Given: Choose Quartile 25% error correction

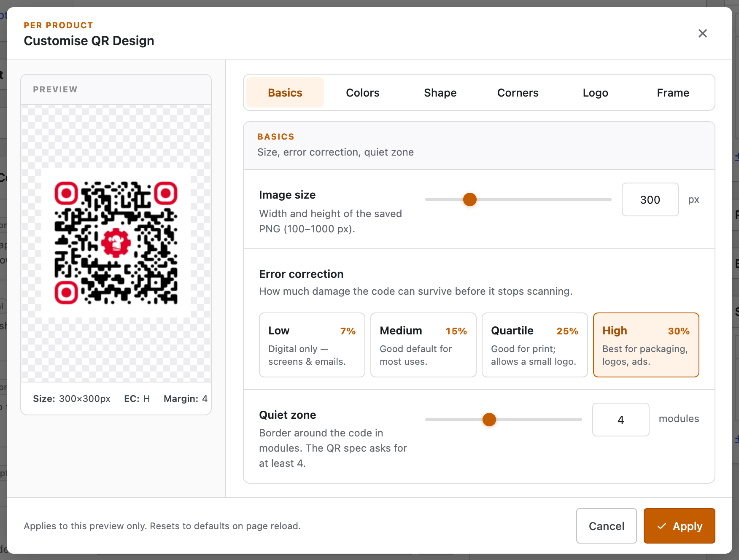Looking at the screenshot, I should pyautogui.click(x=535, y=345).
